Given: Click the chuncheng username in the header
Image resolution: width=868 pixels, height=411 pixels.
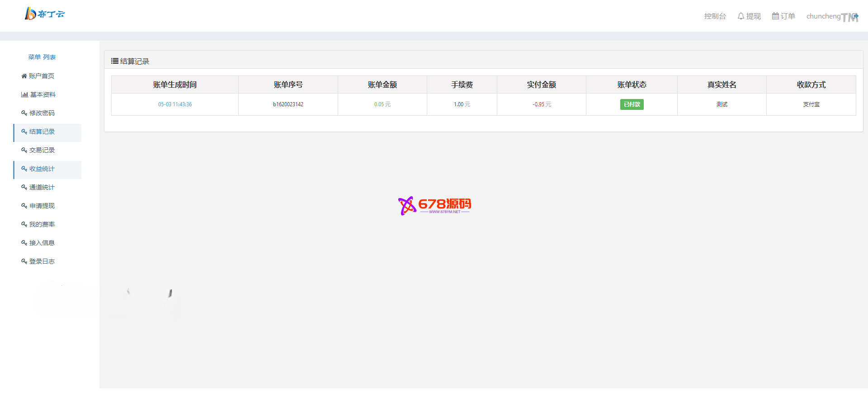Looking at the screenshot, I should (823, 16).
